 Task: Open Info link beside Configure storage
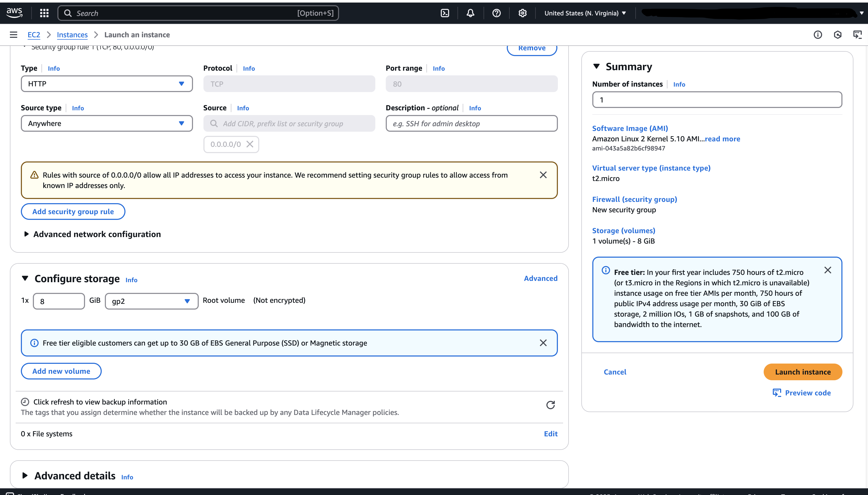(131, 280)
